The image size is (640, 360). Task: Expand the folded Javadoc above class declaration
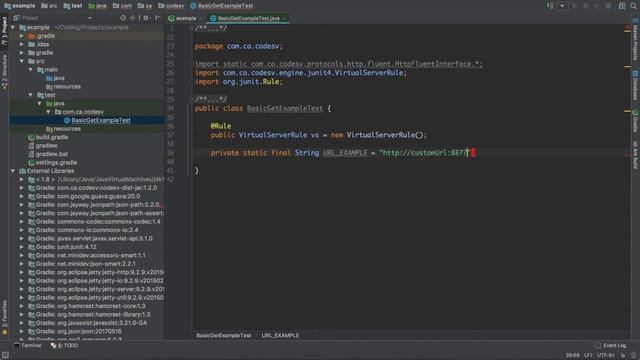point(211,99)
